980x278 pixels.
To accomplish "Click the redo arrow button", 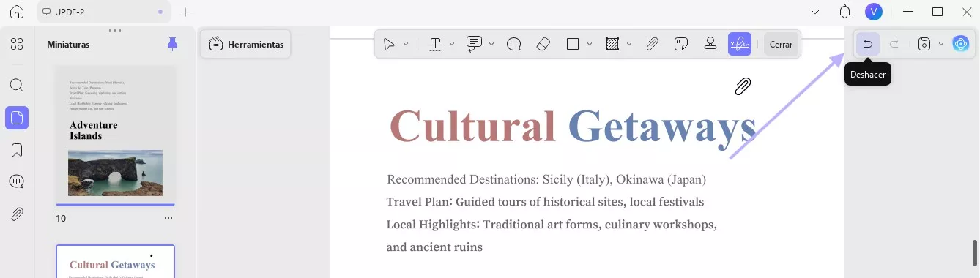I will [894, 44].
